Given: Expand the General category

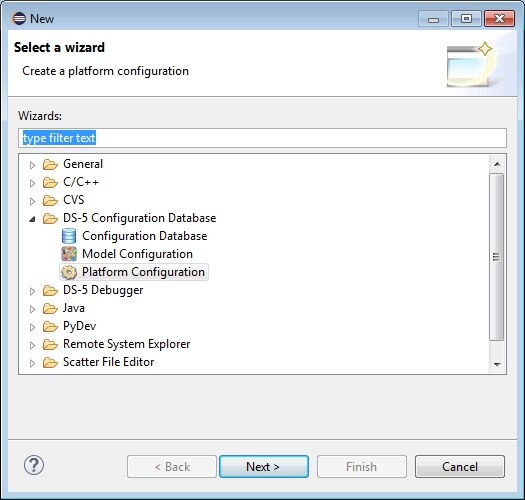Looking at the screenshot, I should (32, 165).
